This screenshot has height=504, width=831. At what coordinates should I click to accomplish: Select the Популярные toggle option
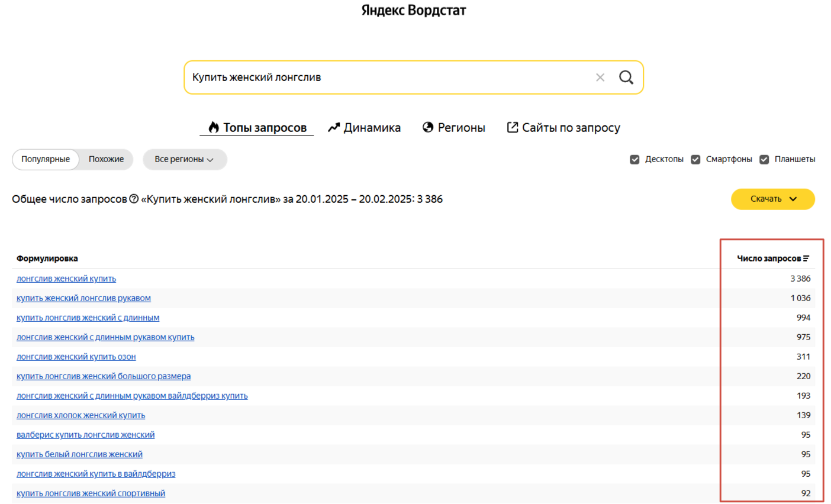tap(46, 159)
